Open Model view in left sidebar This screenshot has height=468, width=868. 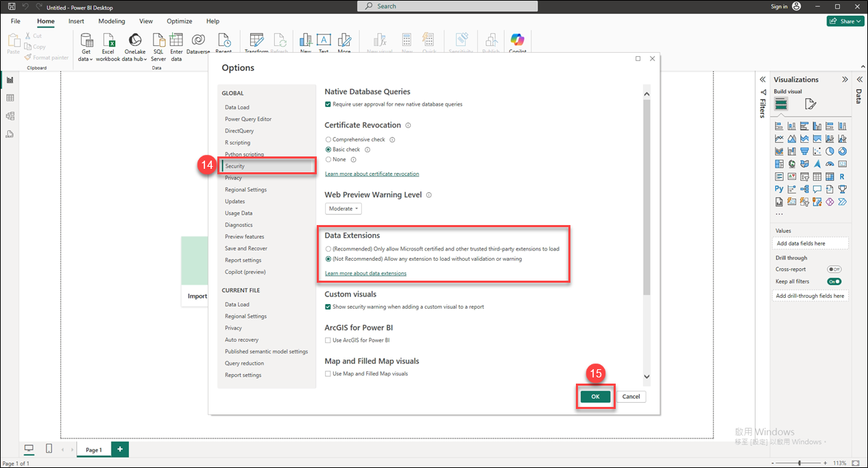[x=10, y=116]
